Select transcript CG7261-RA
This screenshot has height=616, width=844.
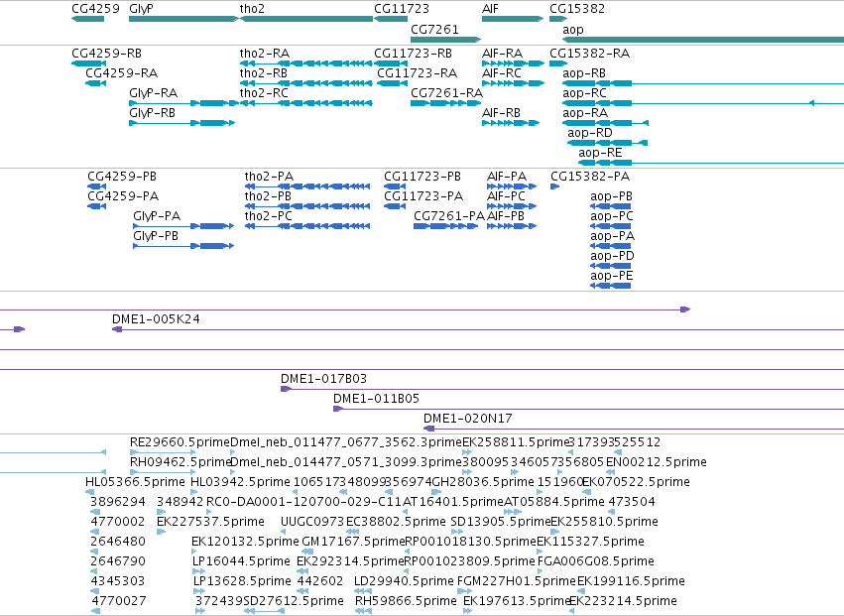click(x=445, y=103)
